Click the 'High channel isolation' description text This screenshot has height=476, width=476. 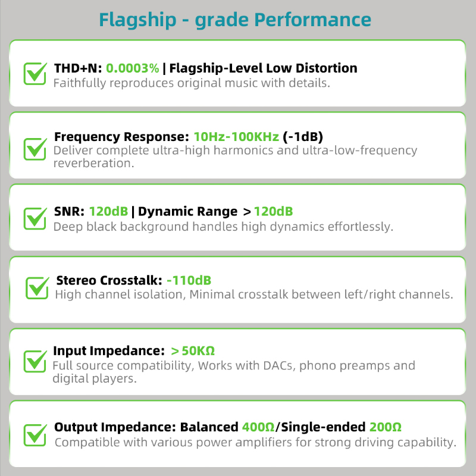pos(254,295)
